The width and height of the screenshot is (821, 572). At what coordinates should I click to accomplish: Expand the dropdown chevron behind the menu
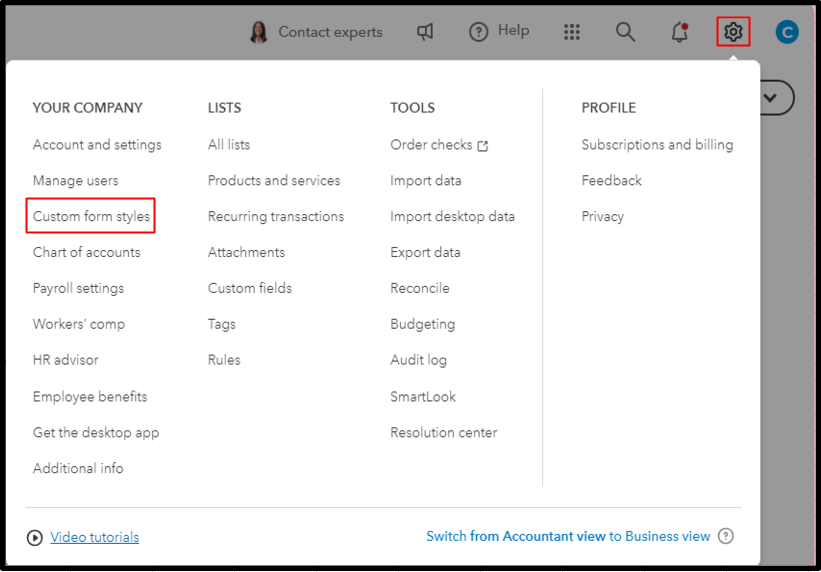click(770, 97)
